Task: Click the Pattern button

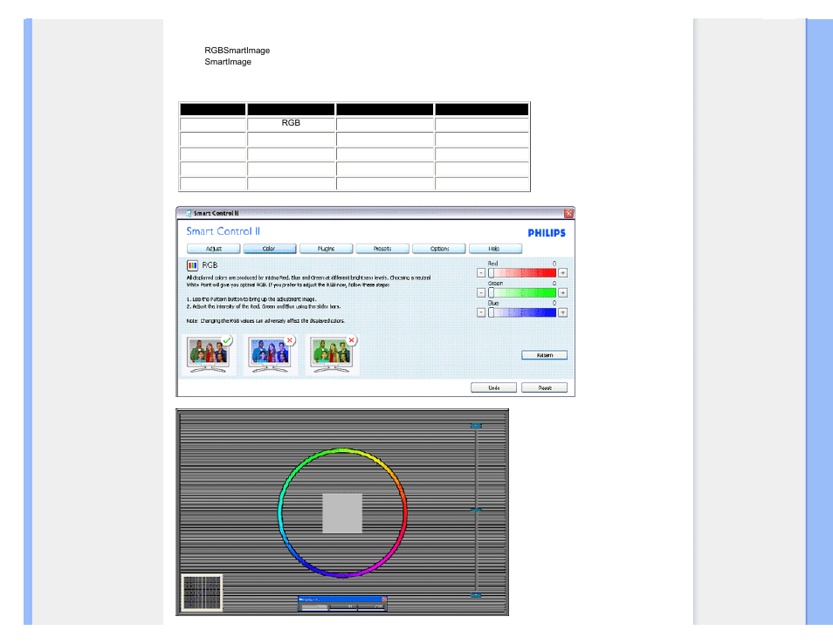Action: pos(544,355)
